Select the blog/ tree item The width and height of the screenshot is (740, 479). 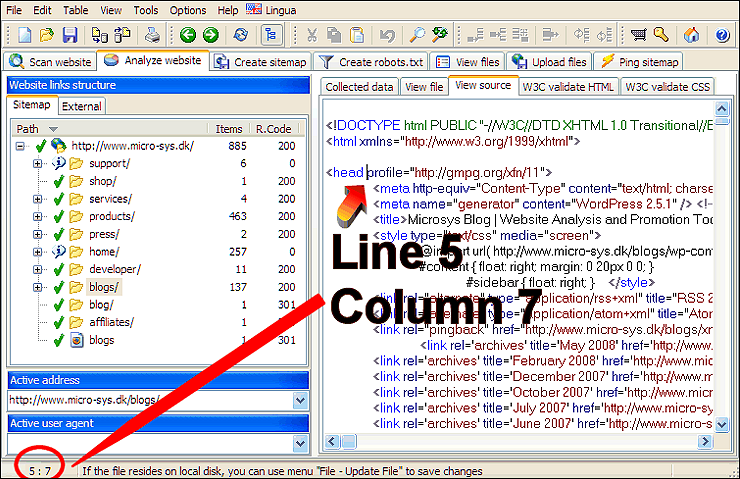tap(101, 305)
